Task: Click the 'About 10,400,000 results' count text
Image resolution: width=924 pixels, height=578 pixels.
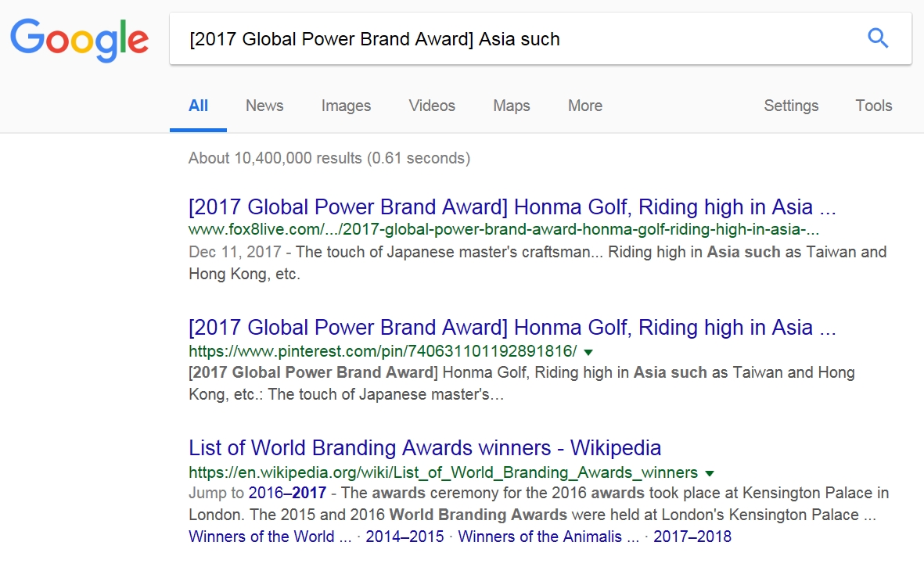Action: point(329,158)
